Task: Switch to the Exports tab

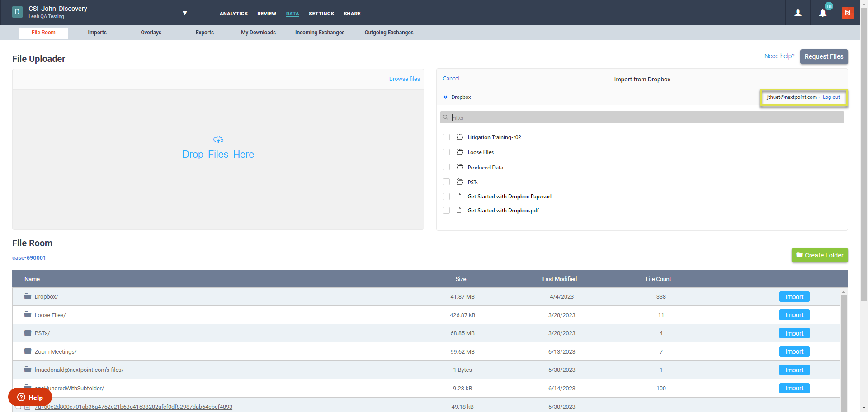Action: tap(205, 33)
